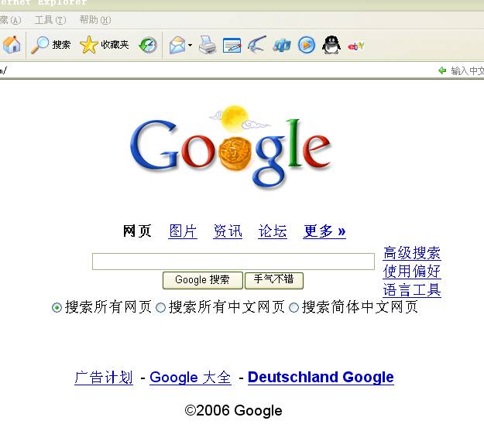Go to the Home page icon
Viewport: 484px width, 448px height.
click(x=12, y=45)
